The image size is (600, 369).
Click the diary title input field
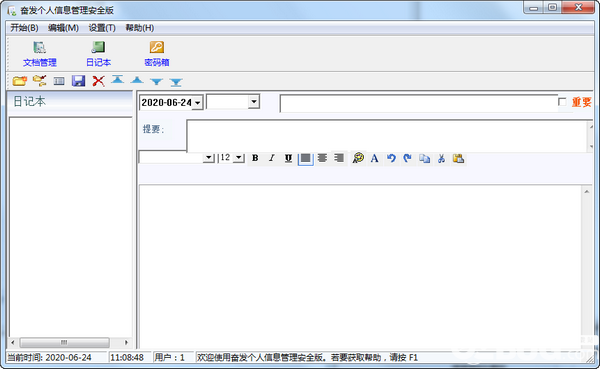[419, 103]
